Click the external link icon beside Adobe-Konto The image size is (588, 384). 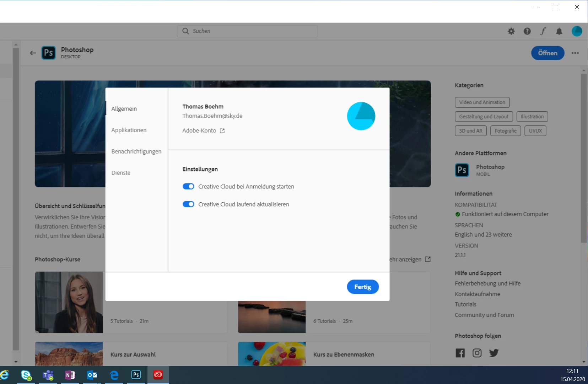click(x=222, y=131)
